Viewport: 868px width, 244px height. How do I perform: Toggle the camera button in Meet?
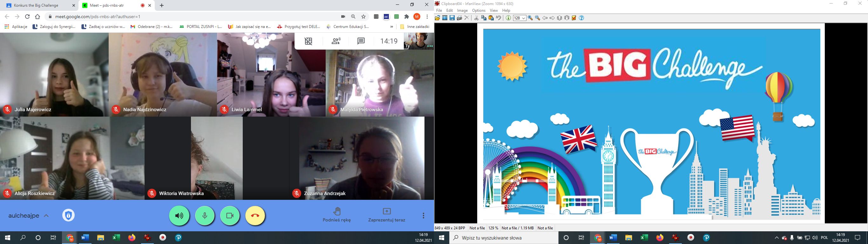coord(230,215)
